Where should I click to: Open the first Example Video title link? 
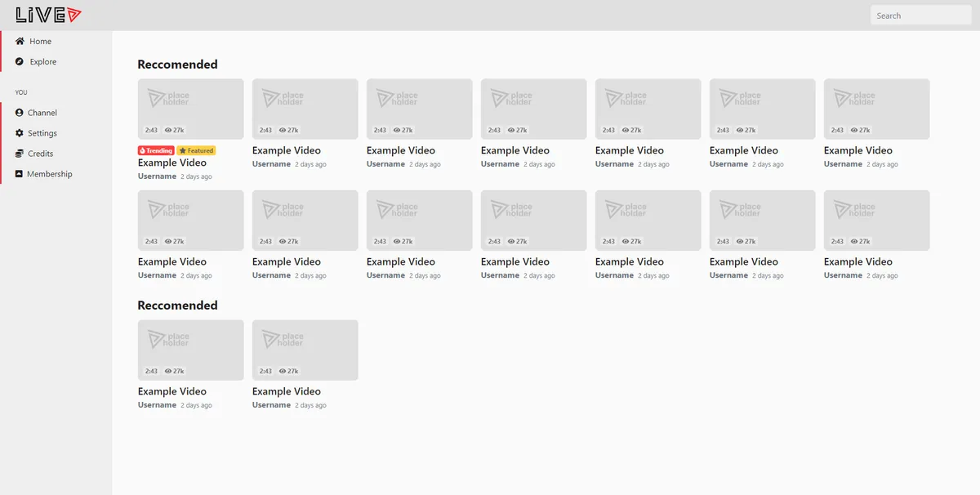(x=172, y=163)
